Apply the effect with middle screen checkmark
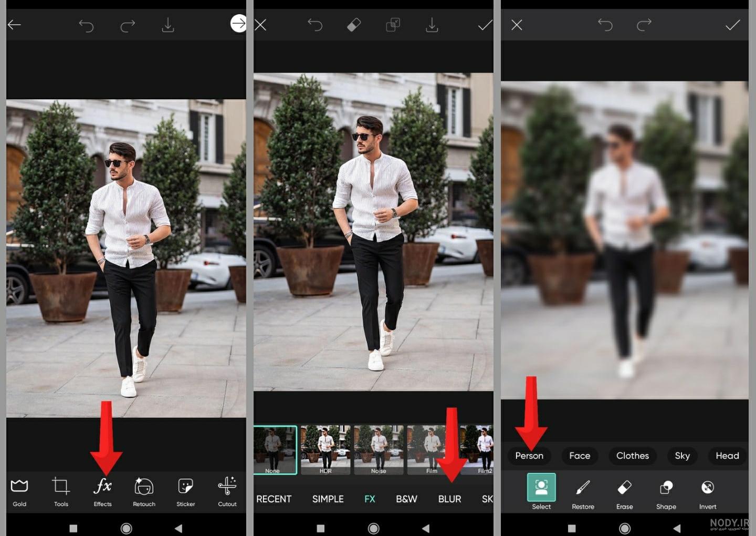Screen dimensions: 756x536 pos(485,25)
